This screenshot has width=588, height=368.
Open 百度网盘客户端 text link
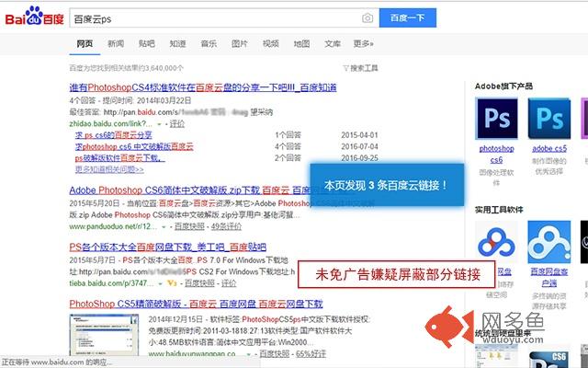point(549,277)
